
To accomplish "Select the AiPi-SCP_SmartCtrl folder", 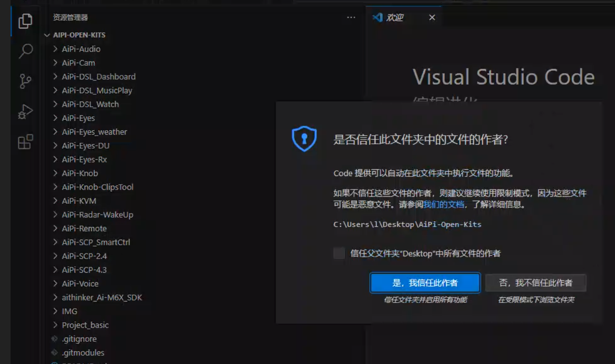I will [x=96, y=242].
